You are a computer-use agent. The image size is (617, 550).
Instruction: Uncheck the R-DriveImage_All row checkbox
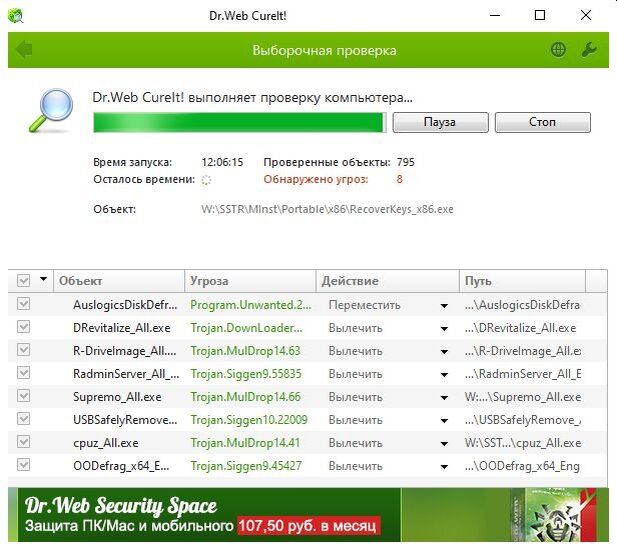point(24,350)
